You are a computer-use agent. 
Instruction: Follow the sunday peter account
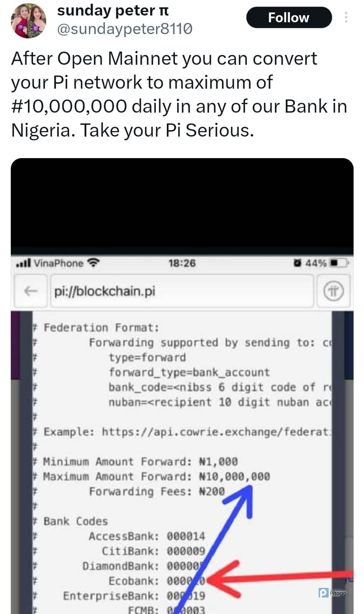coord(289,18)
